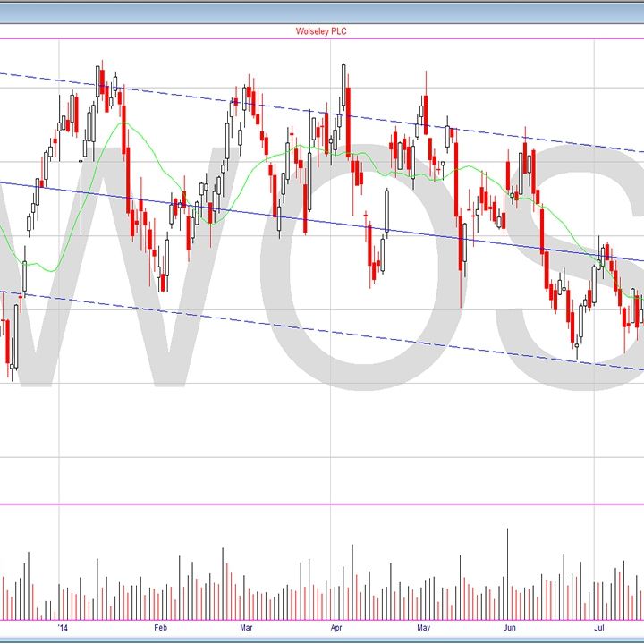The width and height of the screenshot is (644, 644).
Task: Click the May label on date axis
Action: pos(423,629)
